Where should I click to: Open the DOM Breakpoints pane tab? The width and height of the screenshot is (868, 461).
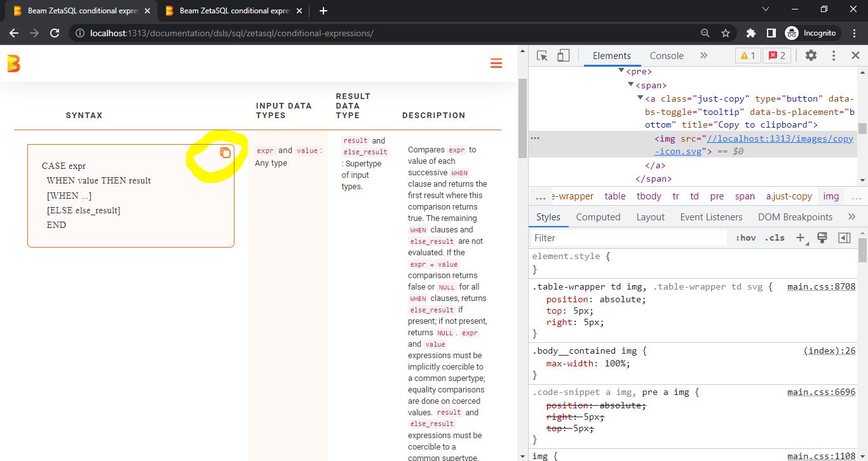tap(795, 217)
